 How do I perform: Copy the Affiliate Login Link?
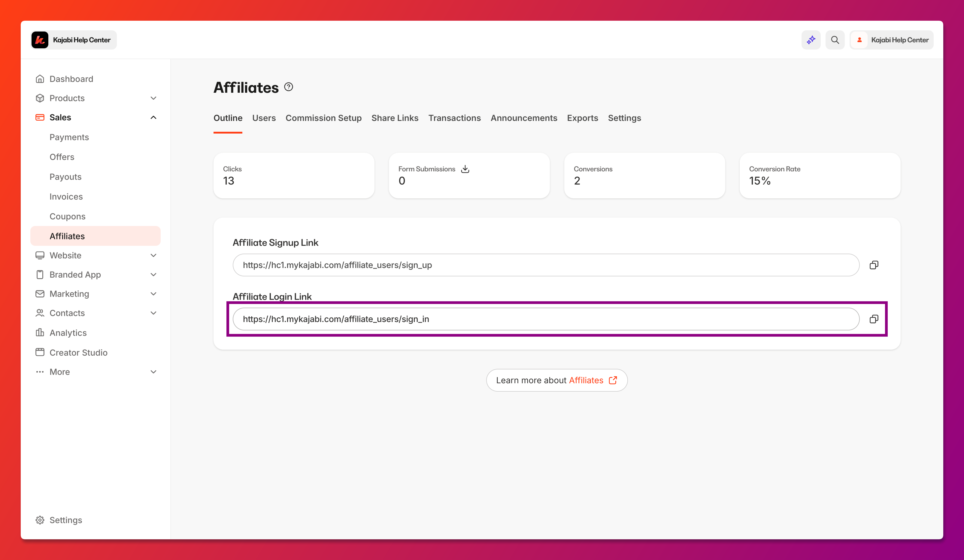tap(874, 319)
